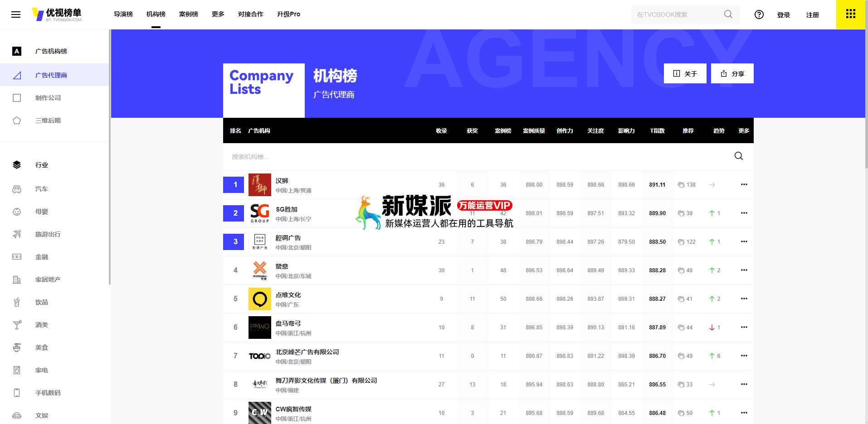Viewport: 868px width, 424px height.
Task: Click the 手机数码 phone icon
Action: [x=17, y=393]
